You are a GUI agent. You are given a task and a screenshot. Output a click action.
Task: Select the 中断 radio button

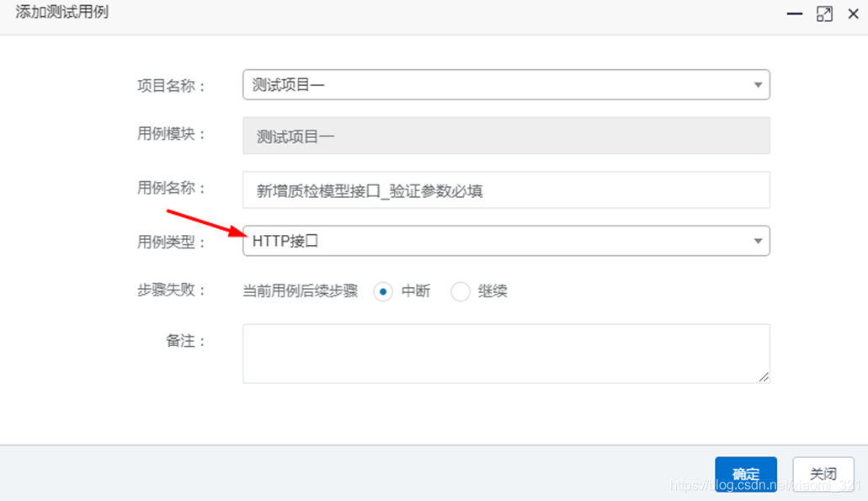tap(382, 291)
